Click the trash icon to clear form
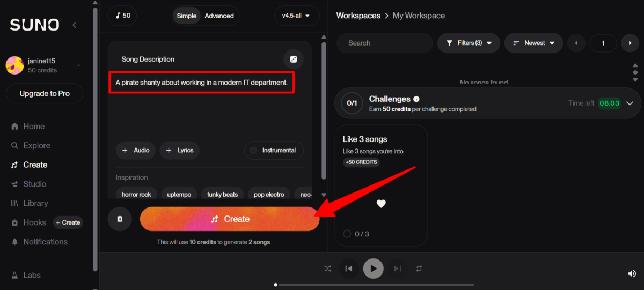The image size is (644, 290). [x=120, y=219]
